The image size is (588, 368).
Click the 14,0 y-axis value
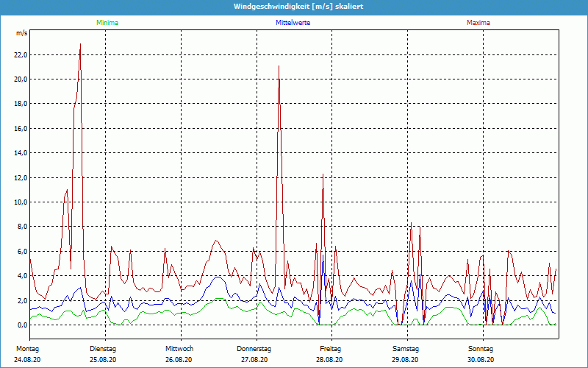[x=21, y=153]
